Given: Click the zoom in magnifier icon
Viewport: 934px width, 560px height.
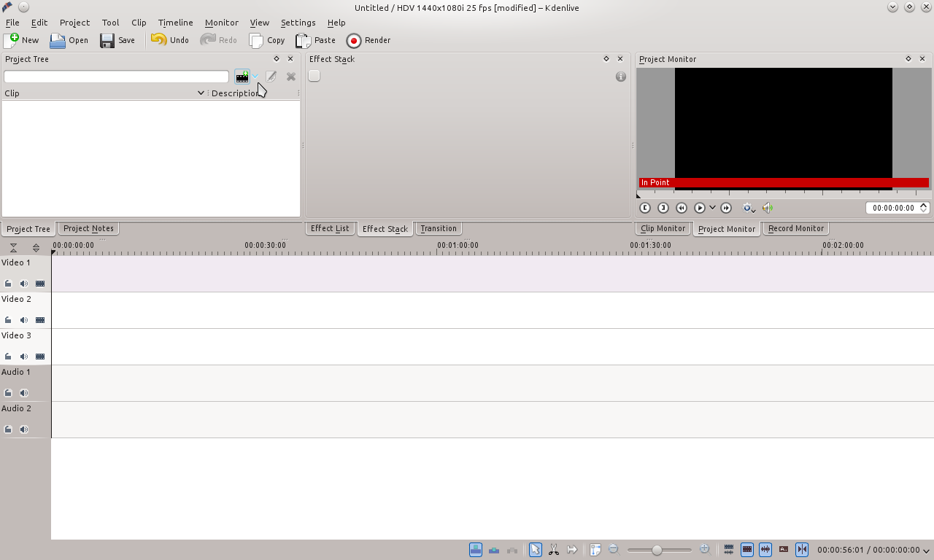Looking at the screenshot, I should pos(704,550).
